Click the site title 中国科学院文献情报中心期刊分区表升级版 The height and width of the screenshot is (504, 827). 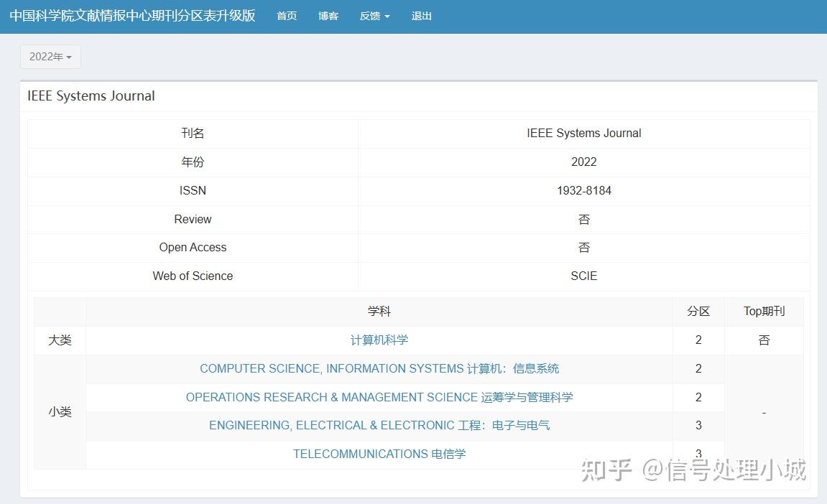[132, 16]
